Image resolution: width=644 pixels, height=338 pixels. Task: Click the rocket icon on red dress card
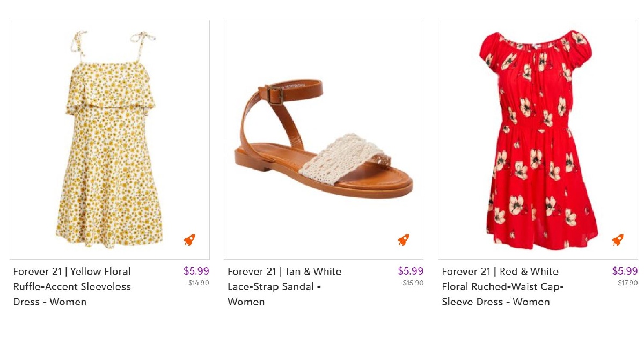[x=618, y=240]
